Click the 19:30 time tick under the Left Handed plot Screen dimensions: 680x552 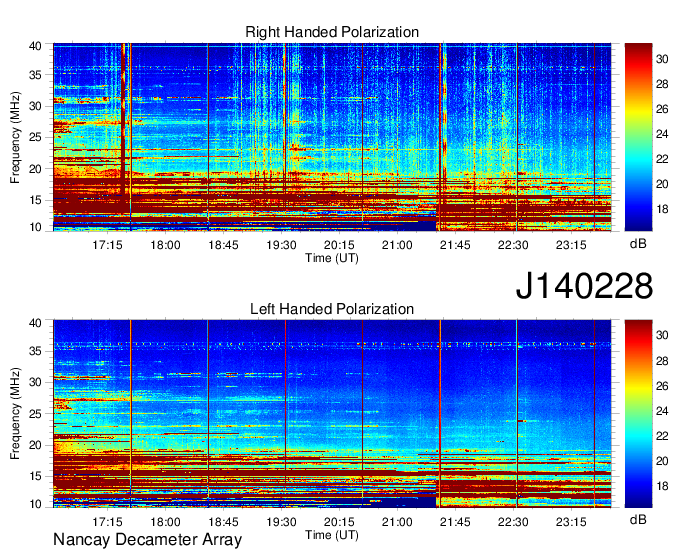(x=281, y=522)
